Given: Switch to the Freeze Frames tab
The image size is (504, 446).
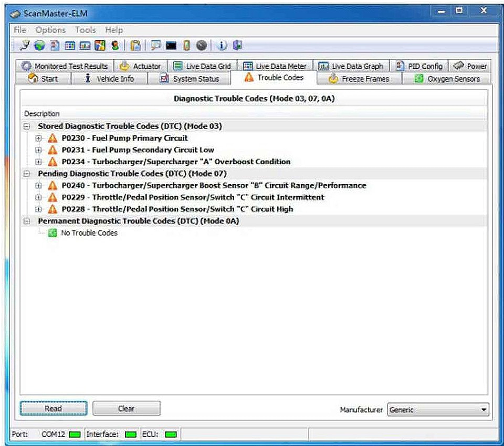Looking at the screenshot, I should (x=359, y=79).
